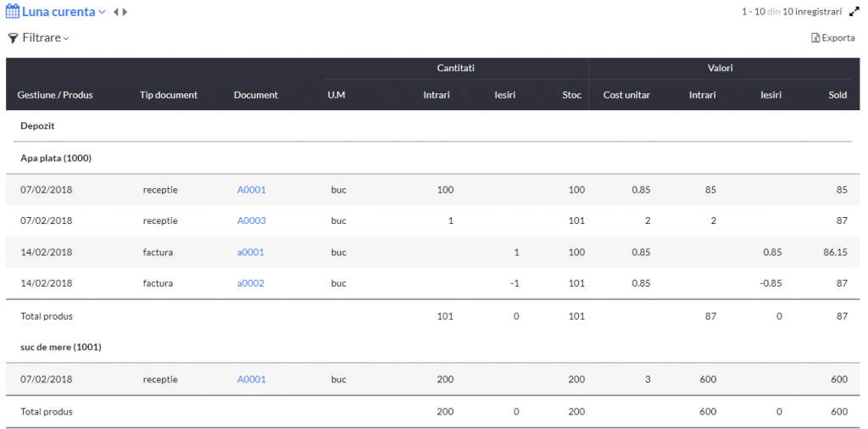Open document A0003 link

pyautogui.click(x=251, y=221)
